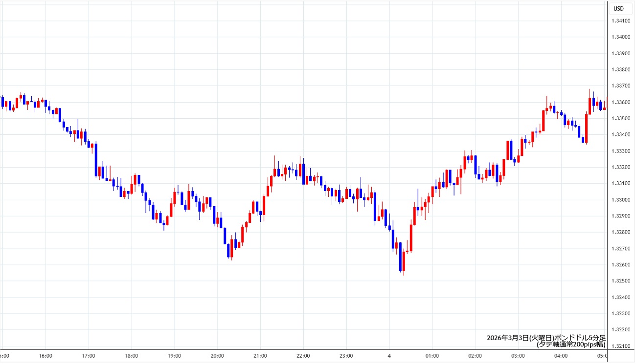The height and width of the screenshot is (364, 636).
Task: Select the 1.33000 price level label
Action: [x=620, y=199]
